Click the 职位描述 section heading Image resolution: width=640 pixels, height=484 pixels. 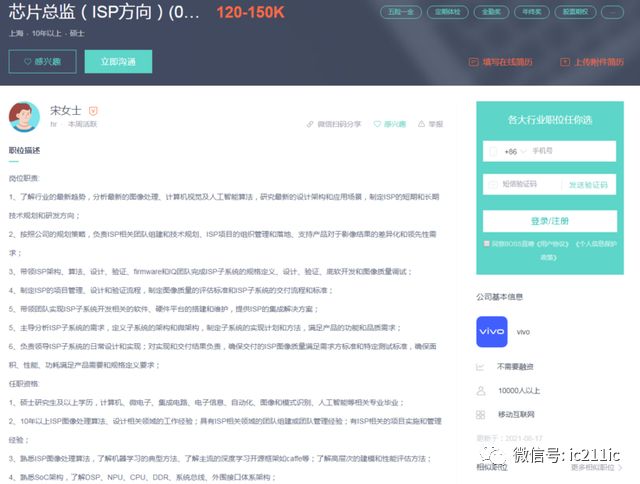[x=24, y=151]
